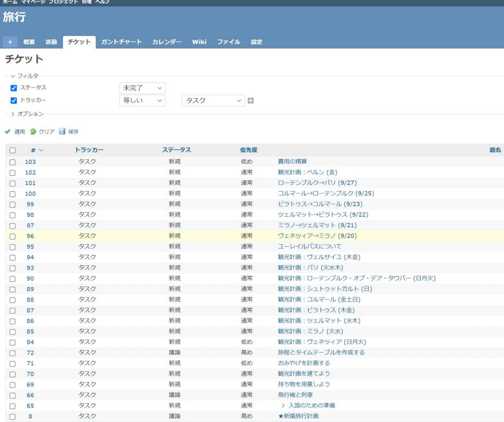Click 議論 status in ticket 66 row
Screen dimensions: 504x422
coord(175,395)
